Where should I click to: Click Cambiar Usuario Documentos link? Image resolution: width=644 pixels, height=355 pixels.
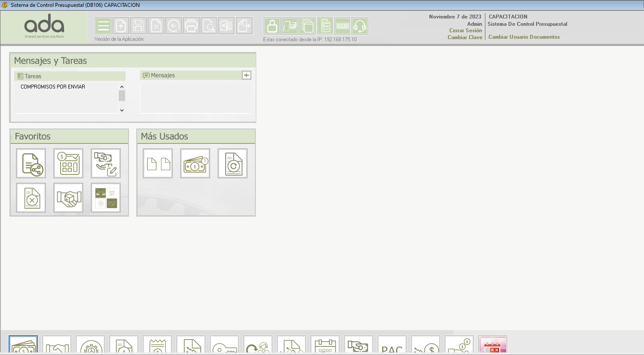[524, 37]
